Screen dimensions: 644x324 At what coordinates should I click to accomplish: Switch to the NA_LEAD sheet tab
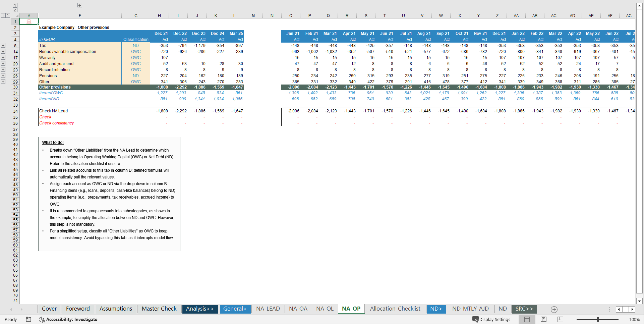[268, 309]
